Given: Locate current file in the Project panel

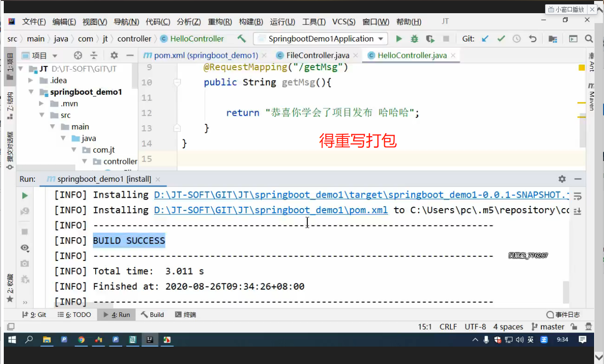Looking at the screenshot, I should click(x=78, y=56).
